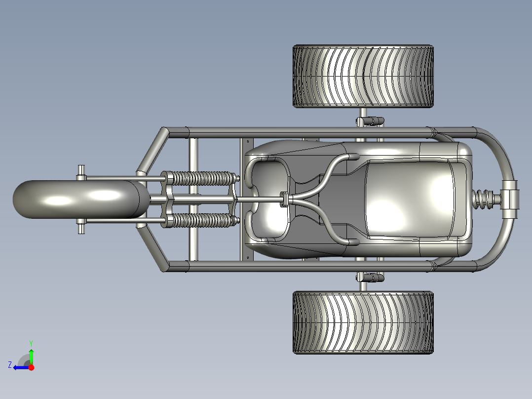The image size is (532, 399).
Task: Select the upper rear tire in the viewport
Action: 363,77
